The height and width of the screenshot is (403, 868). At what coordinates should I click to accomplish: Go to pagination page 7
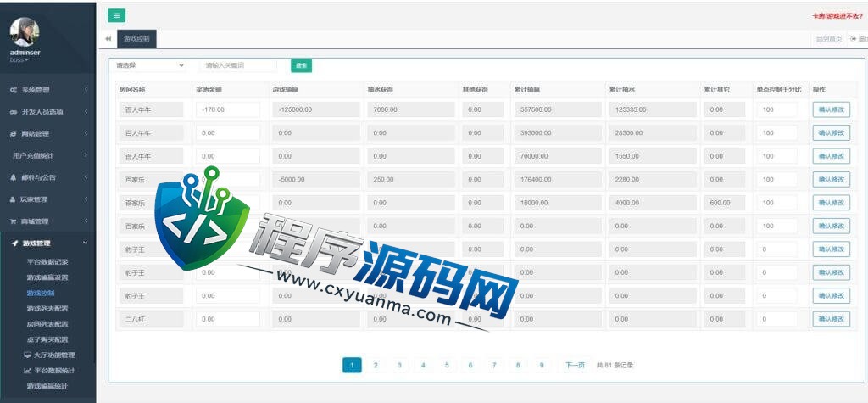(x=494, y=365)
